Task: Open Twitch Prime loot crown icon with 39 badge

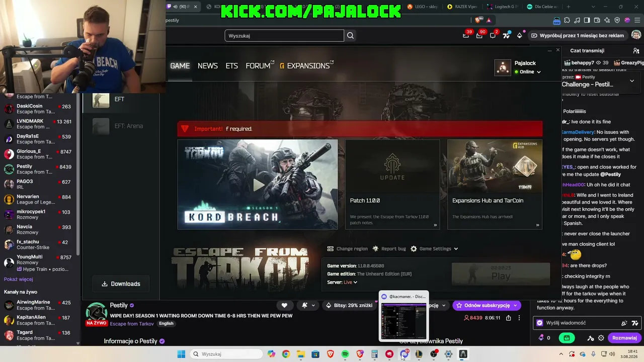Action: pyautogui.click(x=466, y=35)
